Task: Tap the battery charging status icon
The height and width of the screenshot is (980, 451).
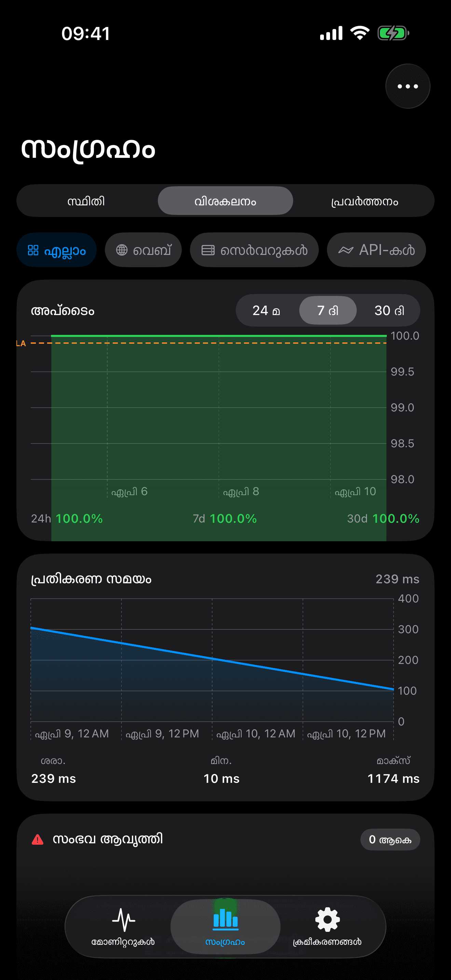Action: coord(393,33)
